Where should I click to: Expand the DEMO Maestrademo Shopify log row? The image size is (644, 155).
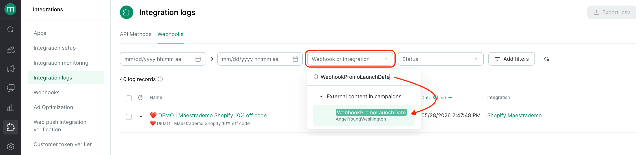pos(141,116)
